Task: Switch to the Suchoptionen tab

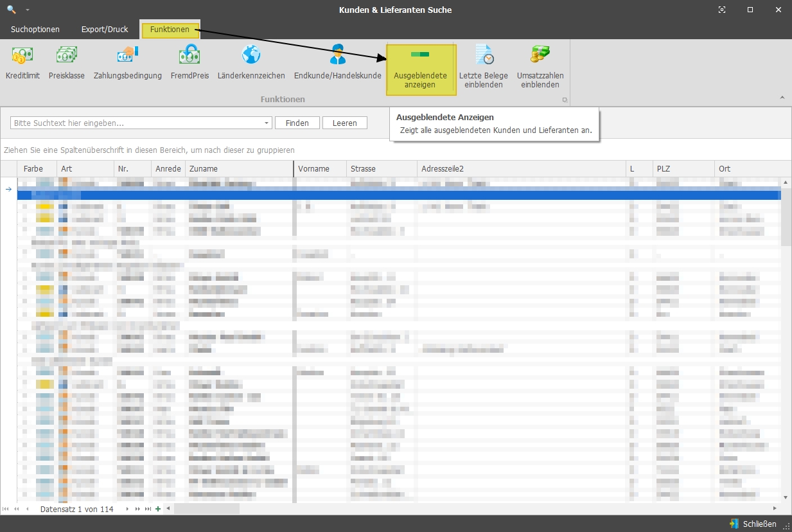Action: (35, 30)
